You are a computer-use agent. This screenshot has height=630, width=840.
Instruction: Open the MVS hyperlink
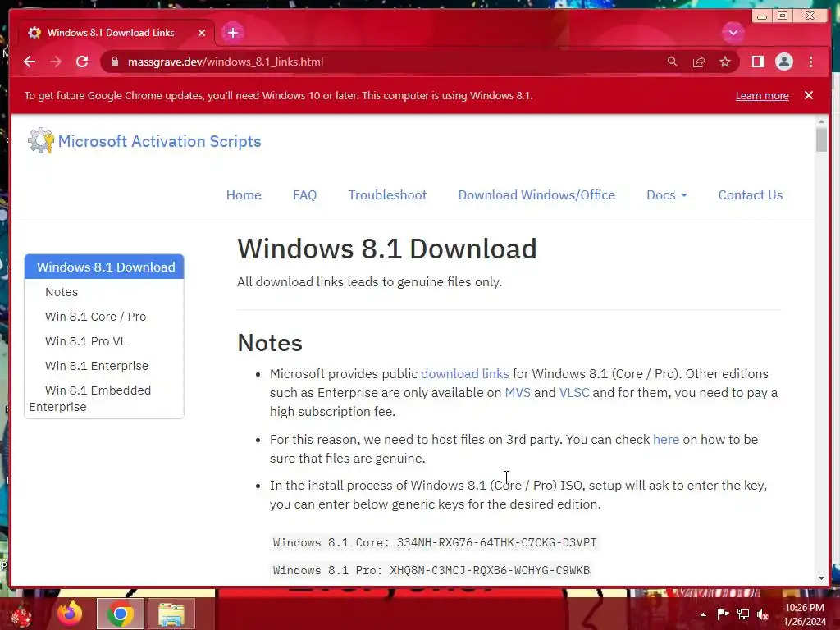point(518,393)
